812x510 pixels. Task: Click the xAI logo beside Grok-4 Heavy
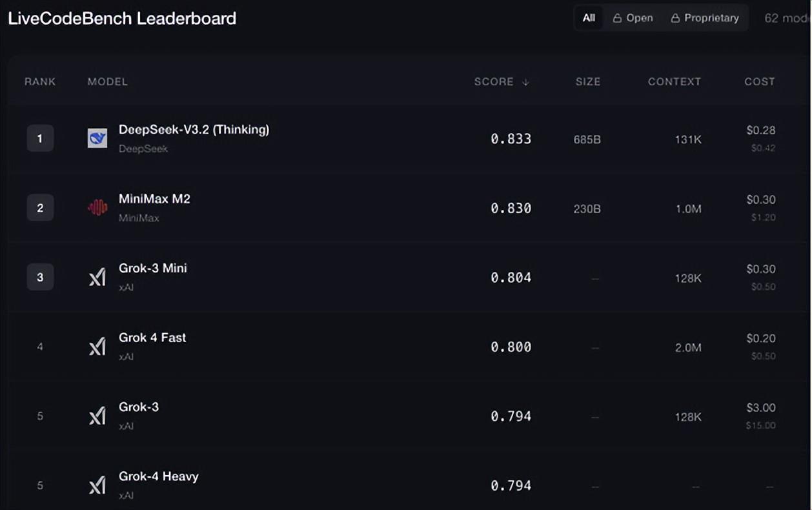click(97, 485)
